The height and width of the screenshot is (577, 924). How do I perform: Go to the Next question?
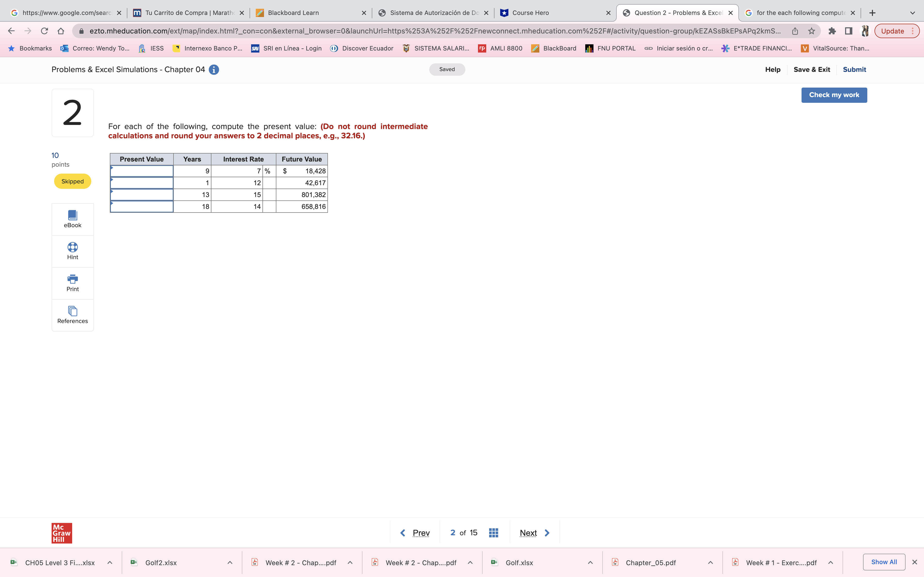coord(534,533)
